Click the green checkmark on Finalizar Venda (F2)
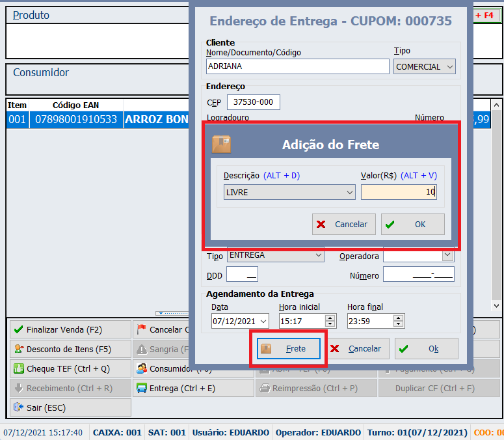Image resolution: width=504 pixels, height=440 pixels. coord(18,330)
